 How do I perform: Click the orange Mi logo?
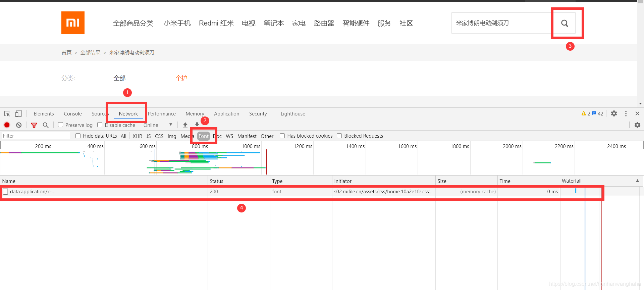tap(73, 23)
